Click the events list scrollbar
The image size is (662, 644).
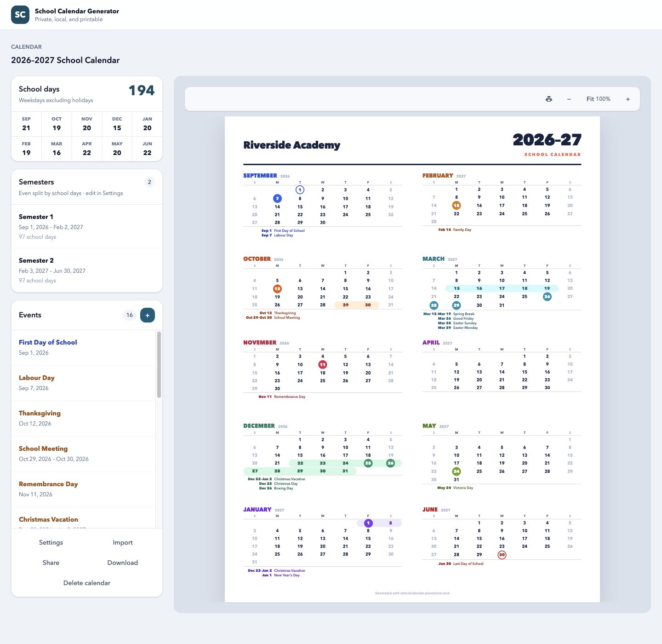tap(159, 364)
